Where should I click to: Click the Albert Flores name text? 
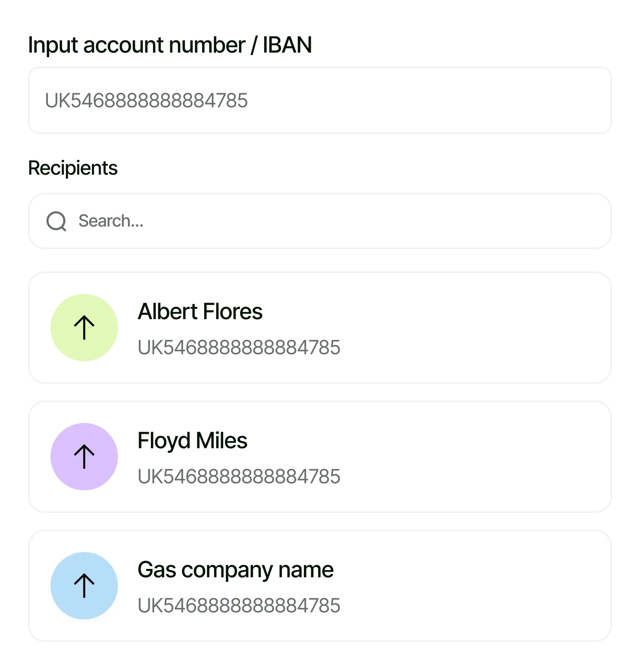(x=200, y=311)
